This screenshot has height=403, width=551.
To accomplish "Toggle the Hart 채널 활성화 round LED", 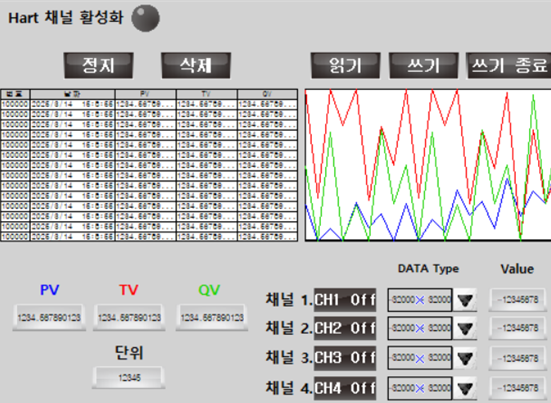I will pos(145,18).
